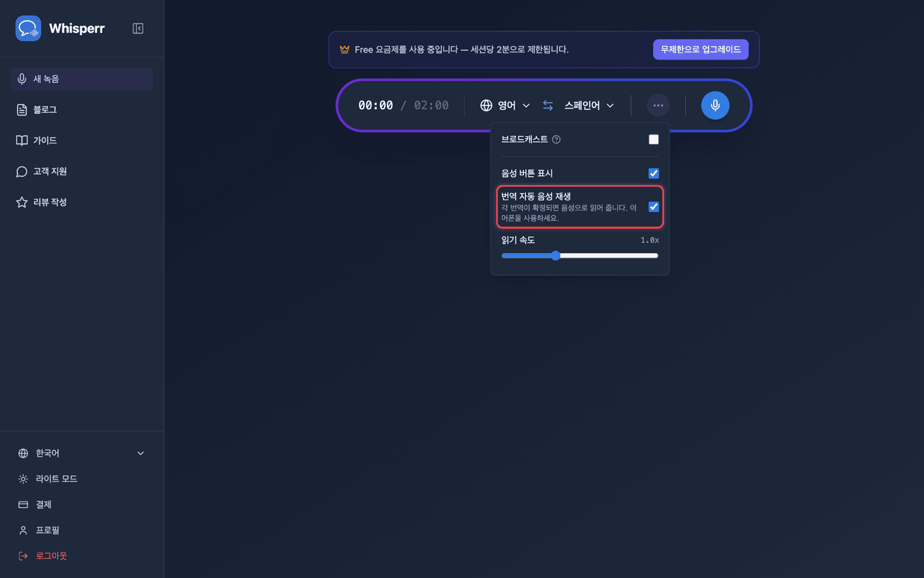Switch to 라이트 모드

coord(81,479)
